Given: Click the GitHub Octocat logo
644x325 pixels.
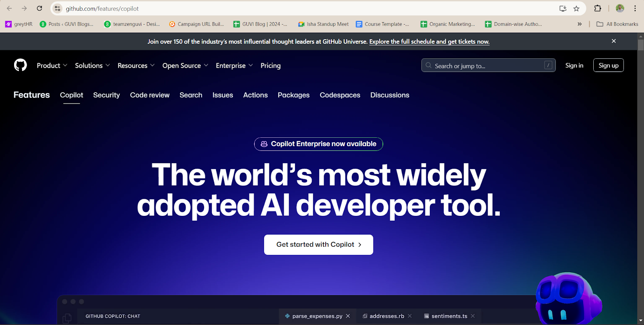Looking at the screenshot, I should [21, 65].
